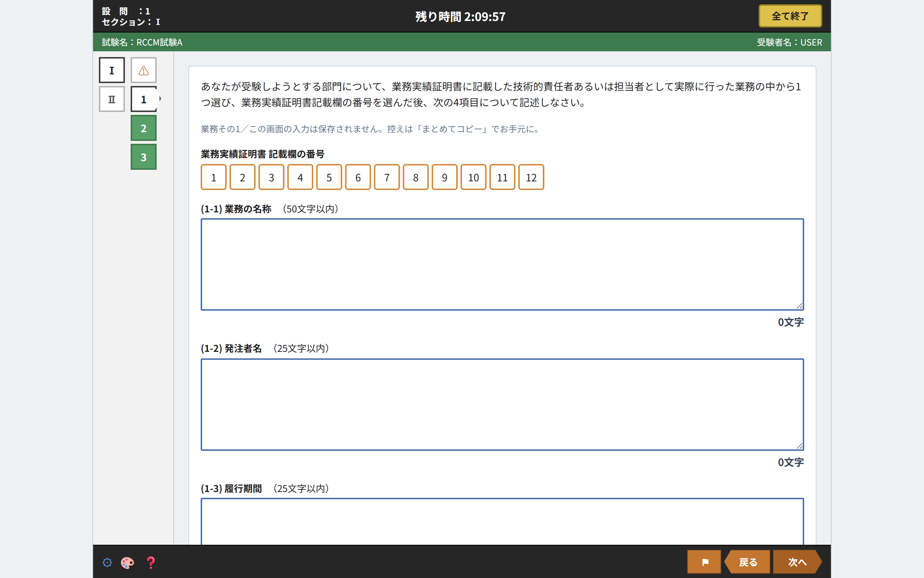Screen dimensions: 924x578
Task: Go back with the 戻る button
Action: click(747, 562)
